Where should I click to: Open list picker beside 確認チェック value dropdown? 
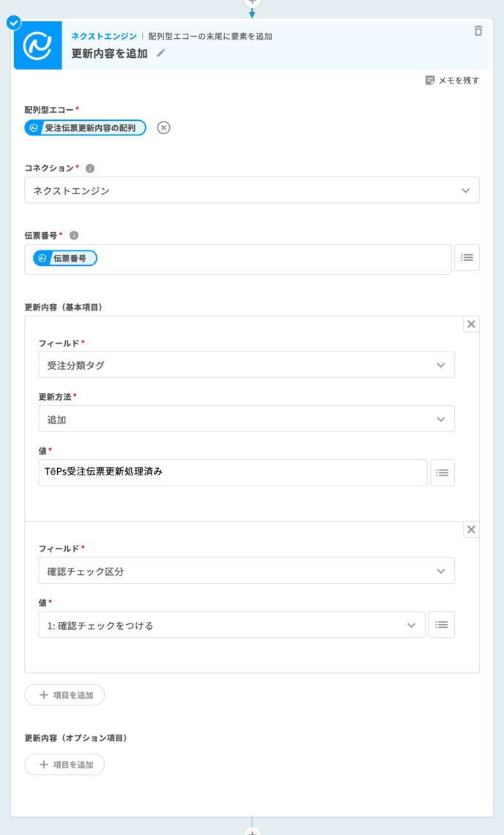[x=441, y=625]
